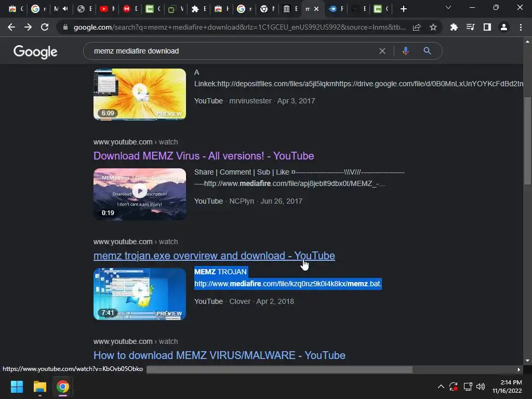
Task: Click the scroll-right arrow of the horizontal scrollbar
Action: coord(519,369)
